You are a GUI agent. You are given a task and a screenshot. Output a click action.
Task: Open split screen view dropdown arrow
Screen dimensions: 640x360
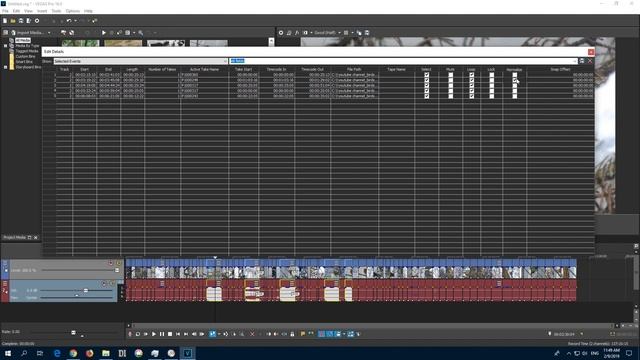[311, 33]
